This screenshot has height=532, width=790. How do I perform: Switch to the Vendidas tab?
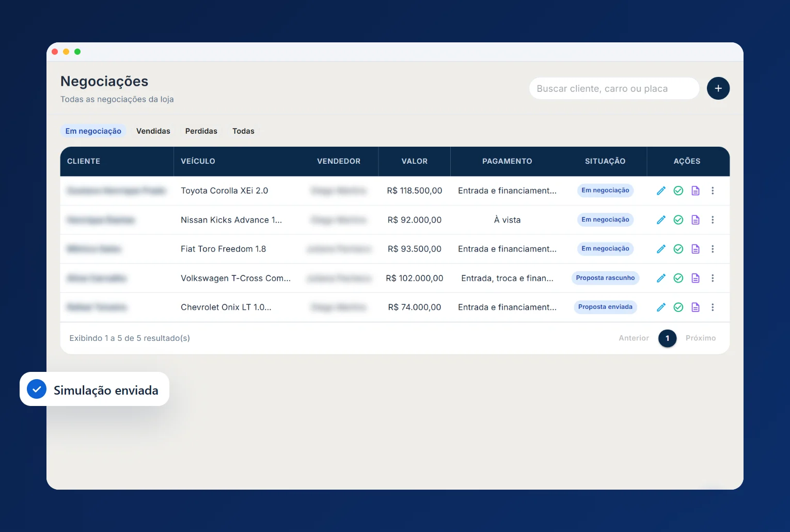153,131
